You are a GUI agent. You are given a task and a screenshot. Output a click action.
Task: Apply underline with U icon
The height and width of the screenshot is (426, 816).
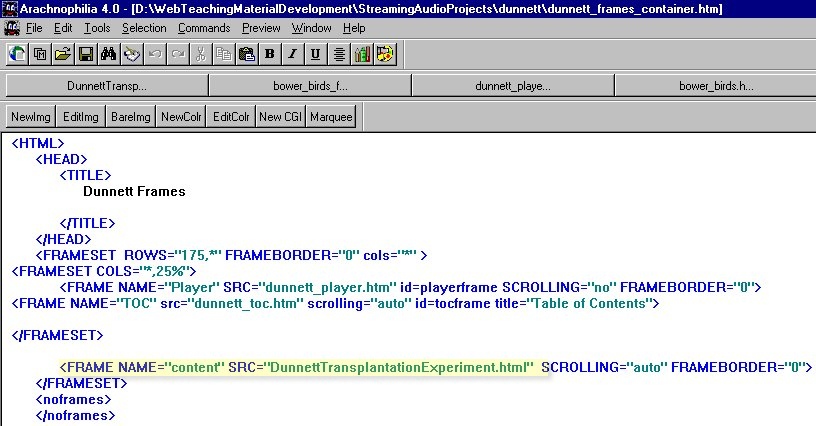point(316,53)
